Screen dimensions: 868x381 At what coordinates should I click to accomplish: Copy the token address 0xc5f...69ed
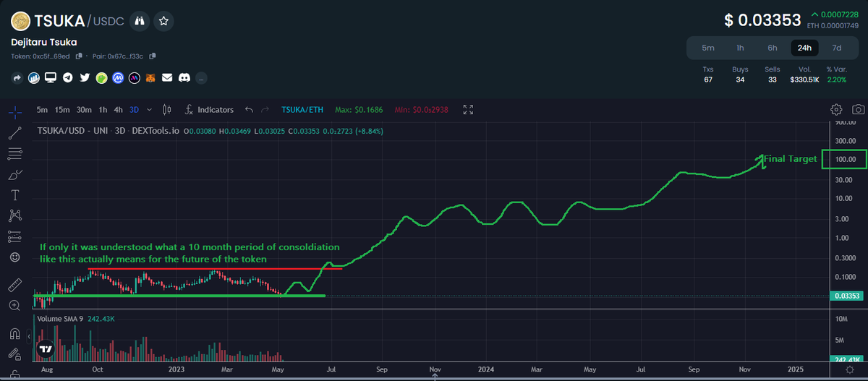tap(79, 56)
